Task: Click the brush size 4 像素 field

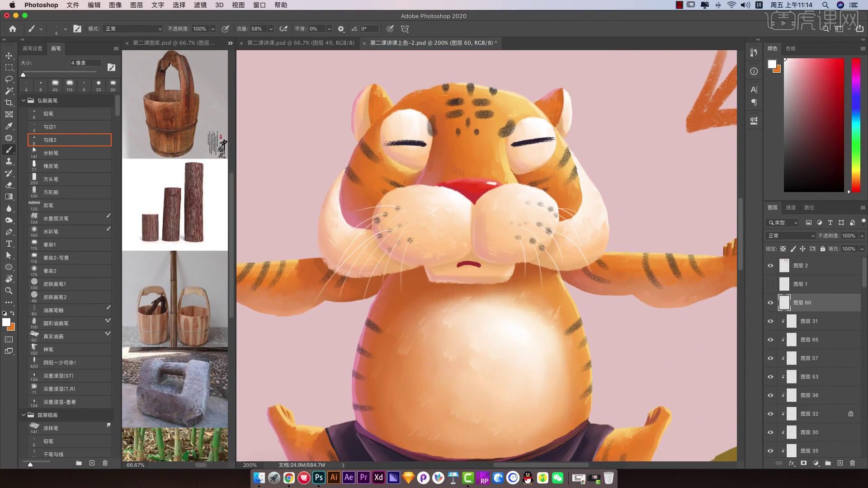Action: (x=85, y=63)
